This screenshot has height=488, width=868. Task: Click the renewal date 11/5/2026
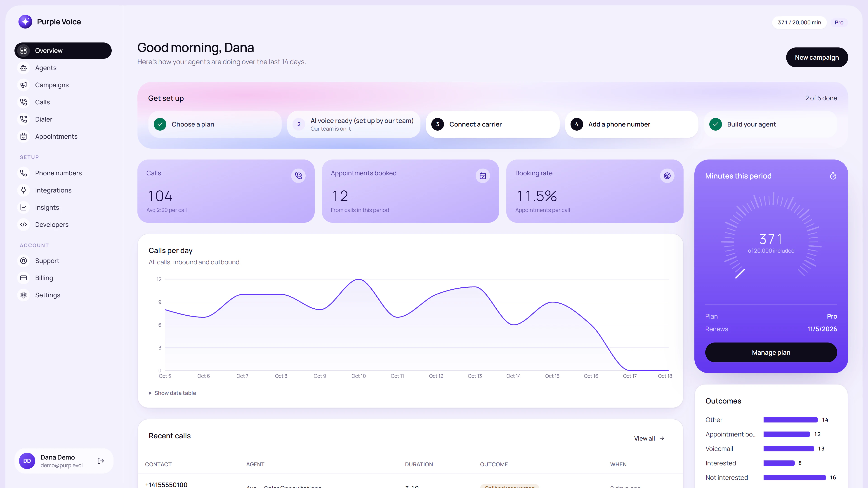click(x=822, y=329)
